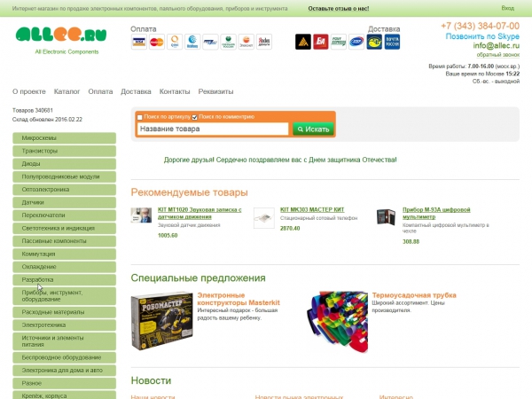Viewport: 532px width, 399px height.
Task: Uncheck the 'Поиск по комментарию' checkbox
Action: pos(195,117)
